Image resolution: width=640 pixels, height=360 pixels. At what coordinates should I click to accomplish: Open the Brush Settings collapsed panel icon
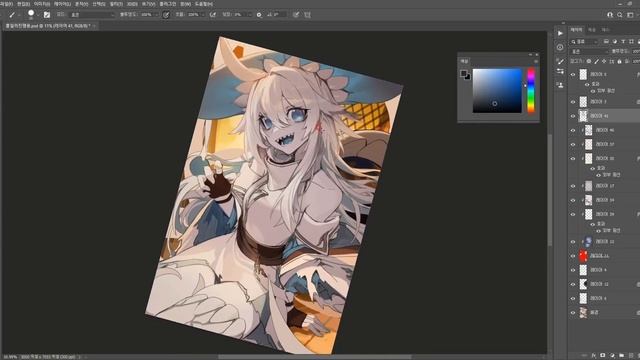560,61
